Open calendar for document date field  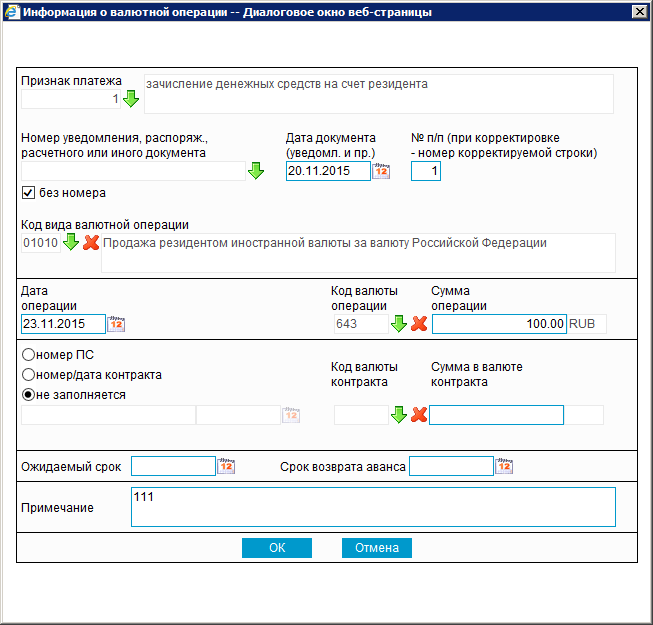pos(381,171)
